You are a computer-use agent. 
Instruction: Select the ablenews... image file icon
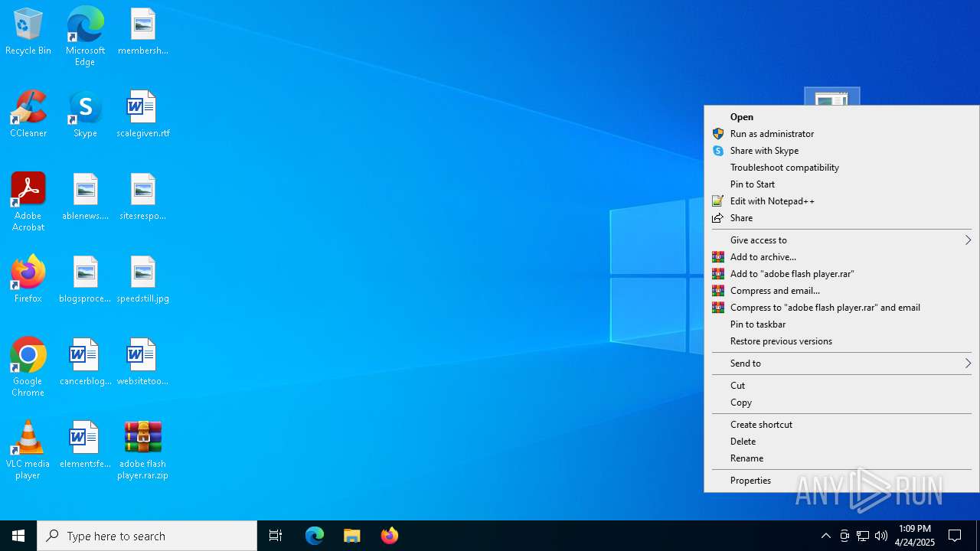[85, 197]
